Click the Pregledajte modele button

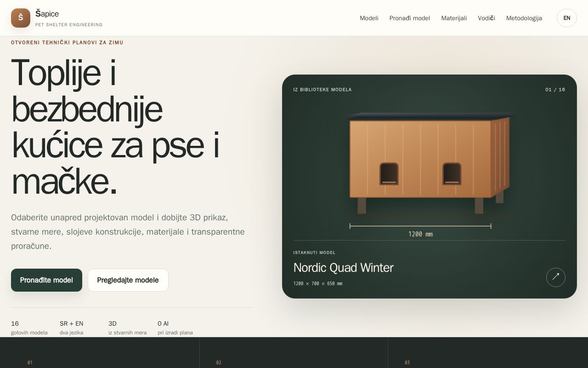point(128,280)
